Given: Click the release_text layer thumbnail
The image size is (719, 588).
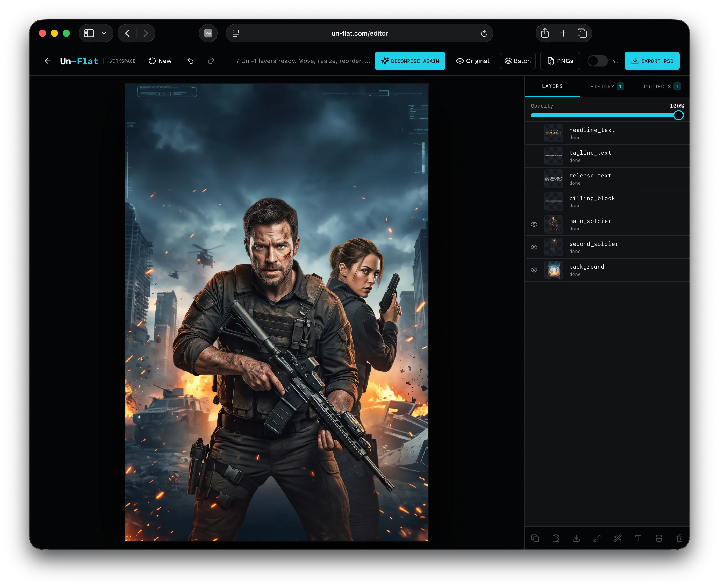Looking at the screenshot, I should point(553,179).
